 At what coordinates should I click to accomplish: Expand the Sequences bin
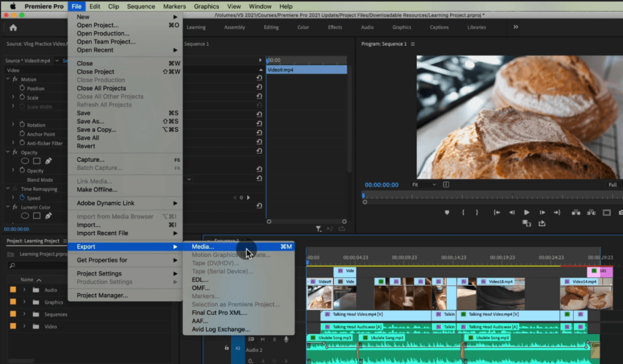24,314
